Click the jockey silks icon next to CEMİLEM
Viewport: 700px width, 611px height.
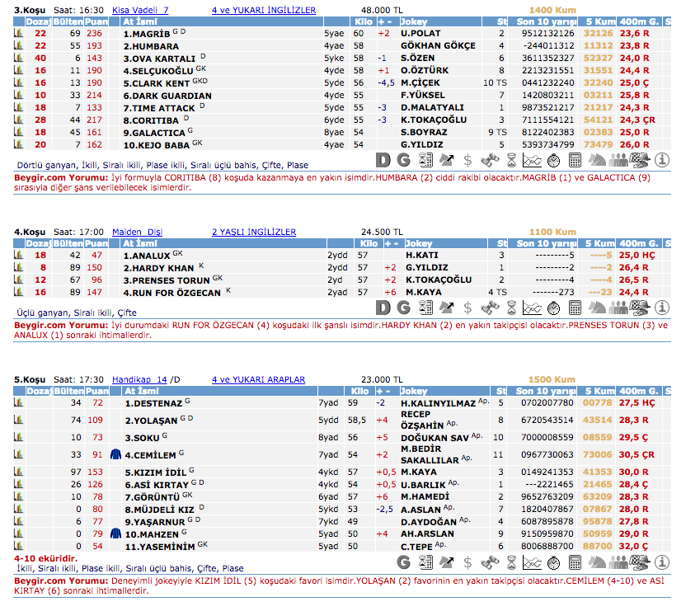pyautogui.click(x=115, y=454)
